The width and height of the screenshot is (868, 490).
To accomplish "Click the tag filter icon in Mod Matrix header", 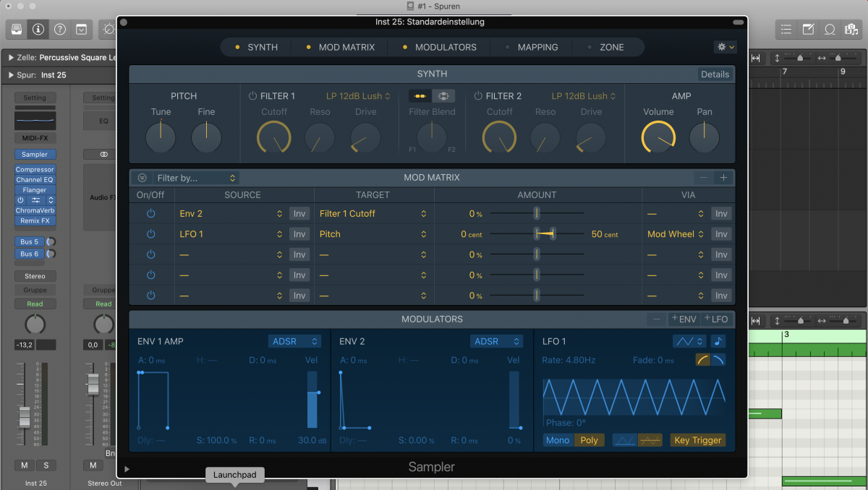I will 142,177.
